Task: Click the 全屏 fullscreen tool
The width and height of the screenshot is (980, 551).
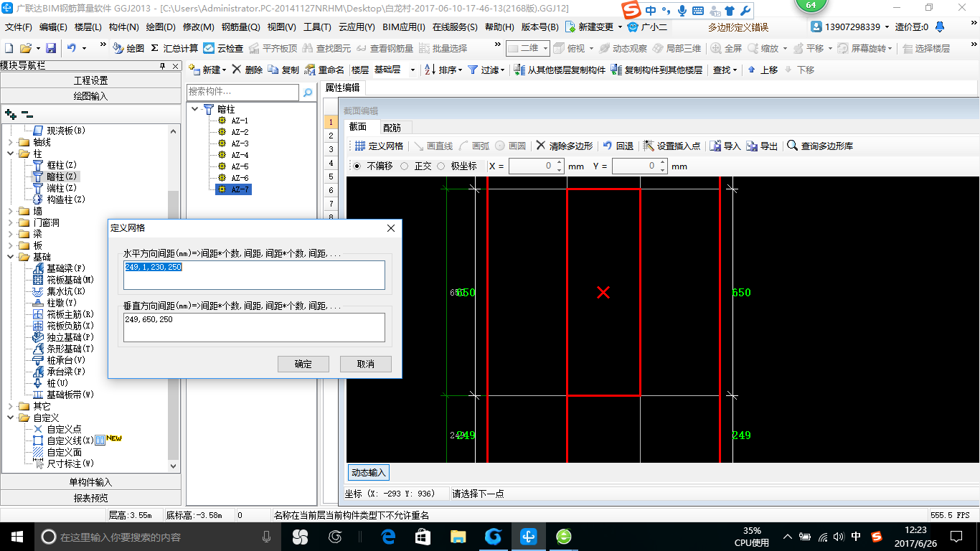Action: tap(726, 48)
